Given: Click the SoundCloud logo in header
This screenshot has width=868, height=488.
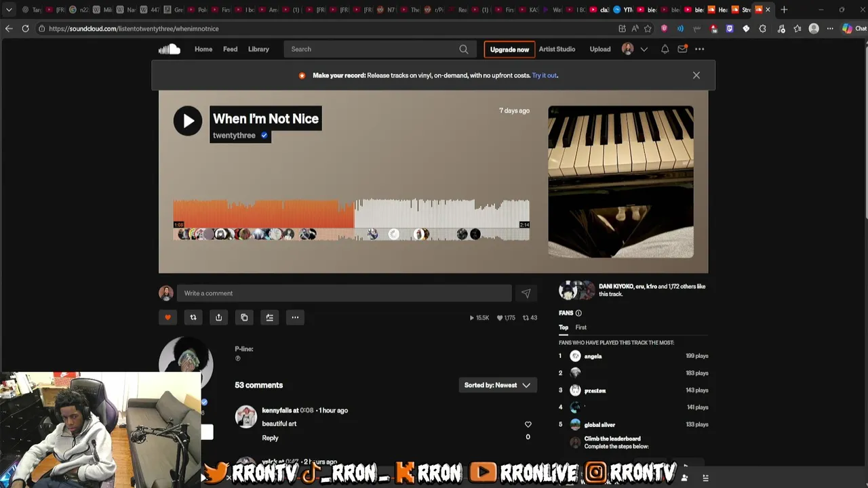Looking at the screenshot, I should click(x=170, y=49).
